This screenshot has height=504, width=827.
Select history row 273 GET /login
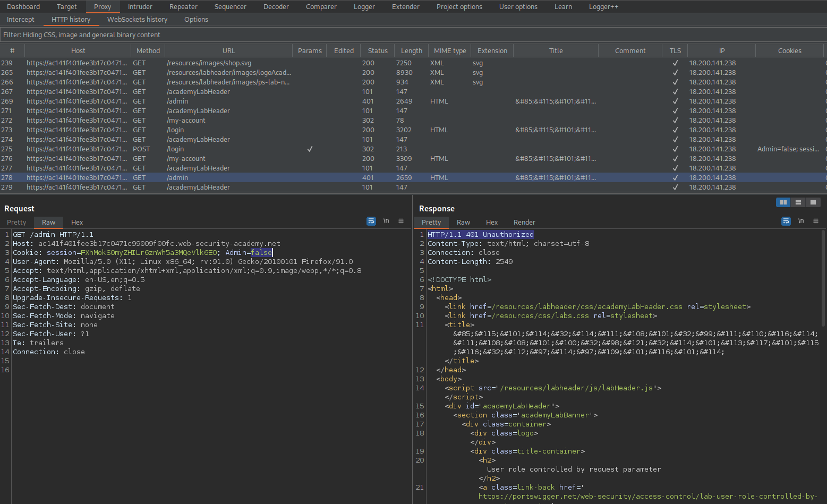point(413,130)
